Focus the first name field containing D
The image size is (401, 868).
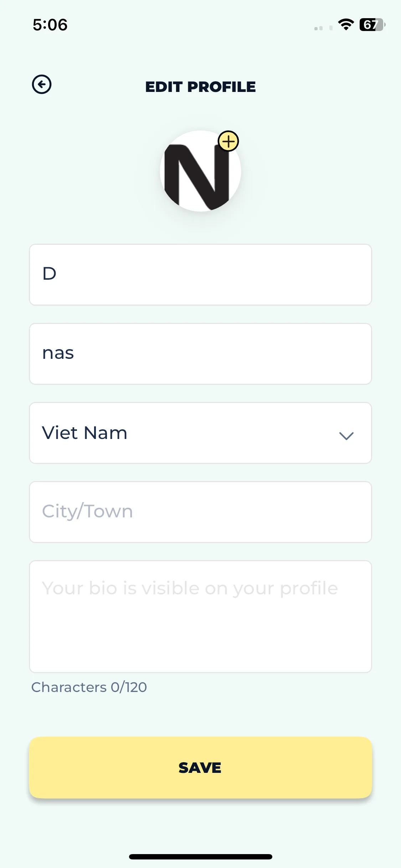pyautogui.click(x=200, y=275)
